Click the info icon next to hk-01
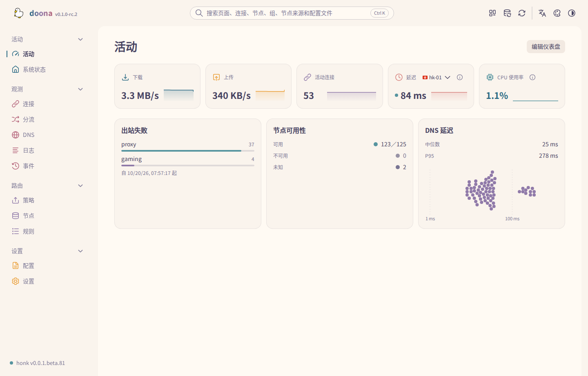Screen dimensions: 588x376 click(460, 77)
